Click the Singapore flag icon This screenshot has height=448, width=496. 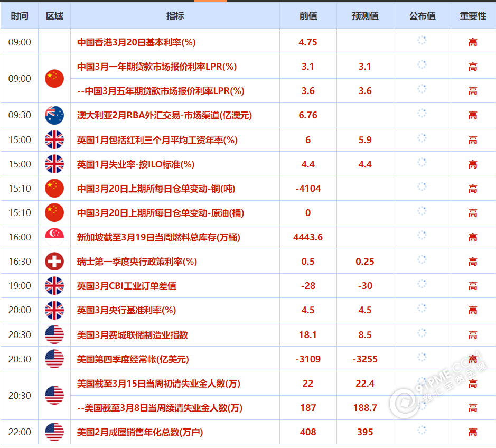(x=54, y=237)
